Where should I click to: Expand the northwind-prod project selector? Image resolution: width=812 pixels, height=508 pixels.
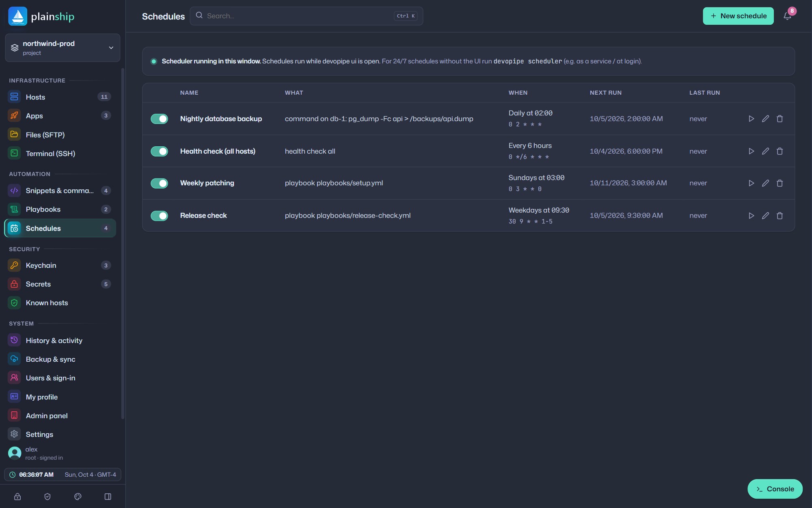pos(63,48)
